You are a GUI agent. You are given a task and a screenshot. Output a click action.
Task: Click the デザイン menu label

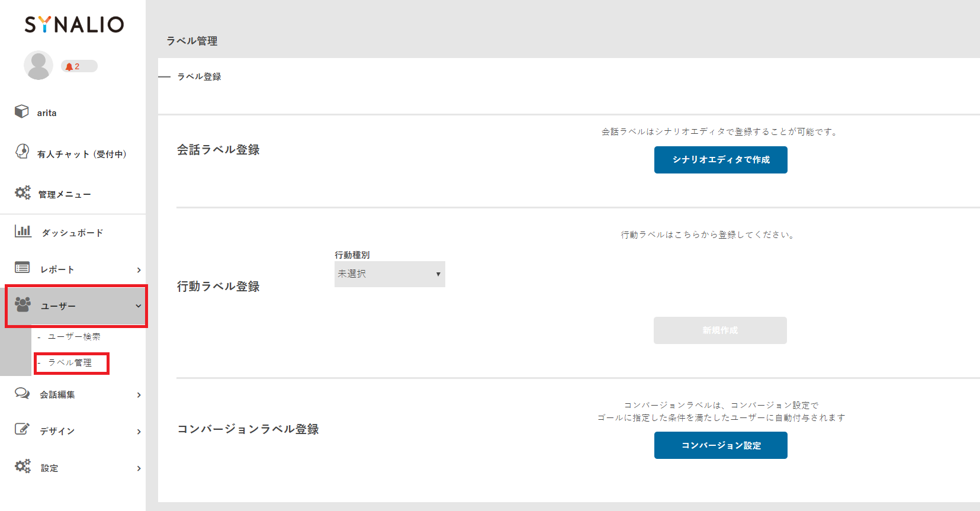[x=57, y=431]
